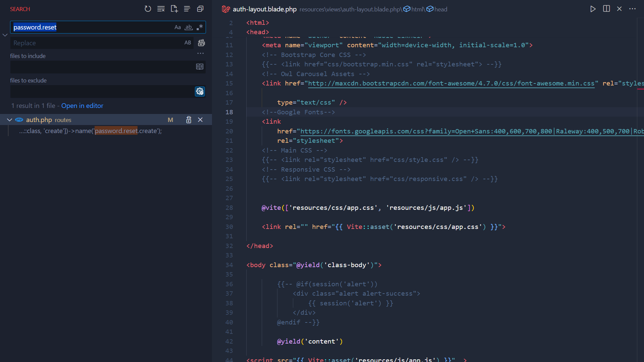644x362 pixels.
Task: Toggle search only in open editors
Action: click(200, 67)
